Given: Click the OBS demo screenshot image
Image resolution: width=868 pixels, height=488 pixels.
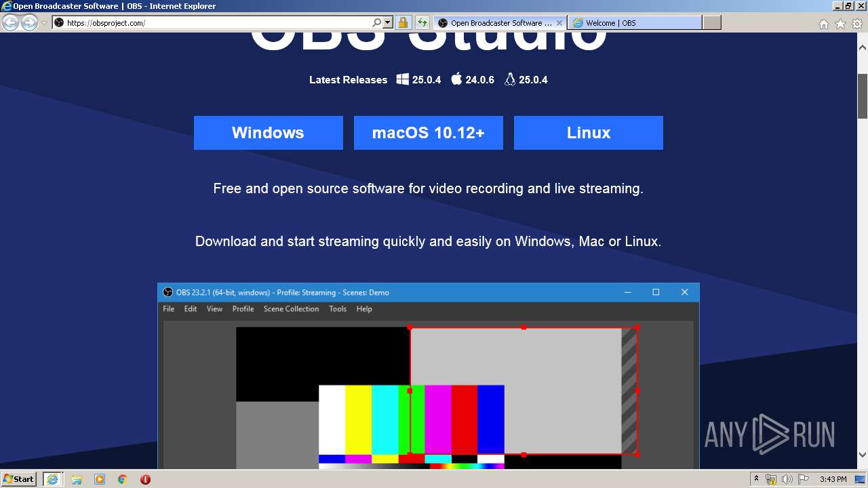Looking at the screenshot, I should 429,376.
